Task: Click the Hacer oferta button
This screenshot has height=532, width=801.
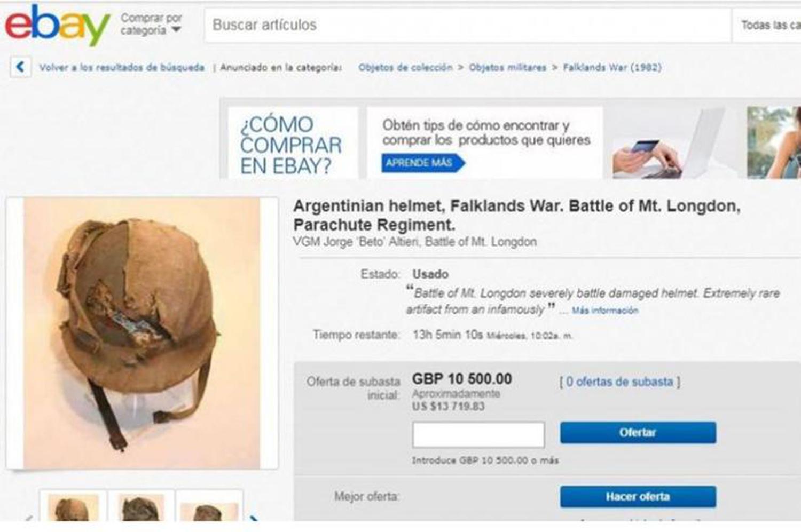Action: tap(638, 497)
